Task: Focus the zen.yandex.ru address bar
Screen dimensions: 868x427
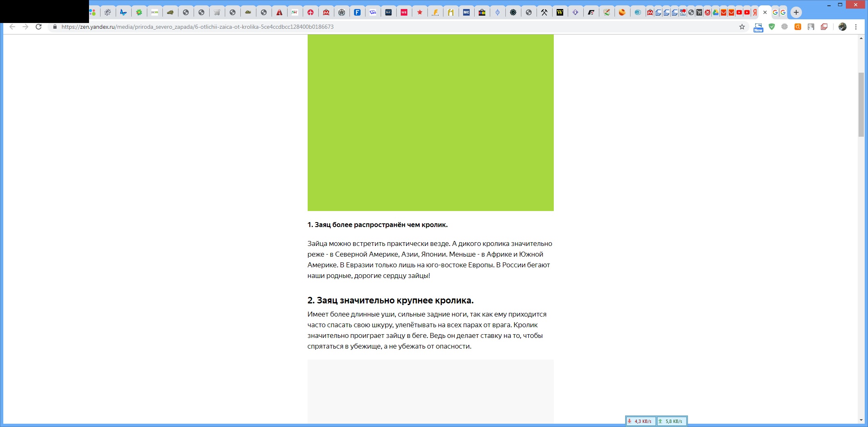Action: [x=398, y=27]
